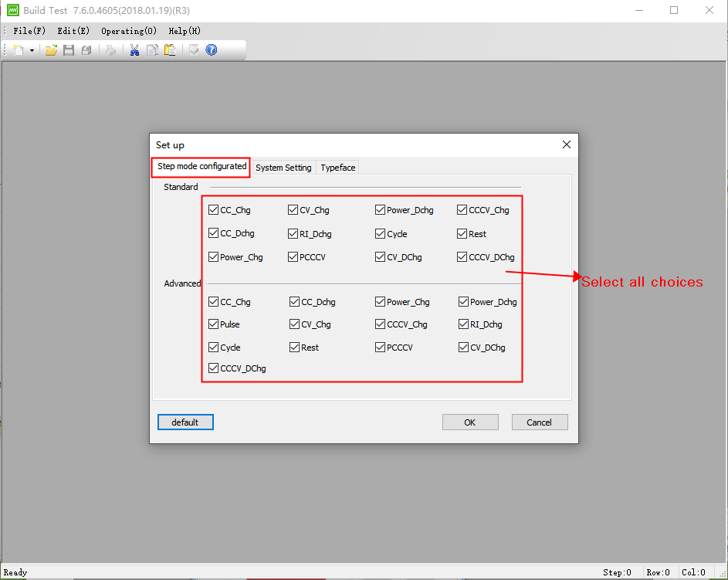This screenshot has width=728, height=580.
Task: Click the checklist verify toolbar icon
Action: [194, 50]
